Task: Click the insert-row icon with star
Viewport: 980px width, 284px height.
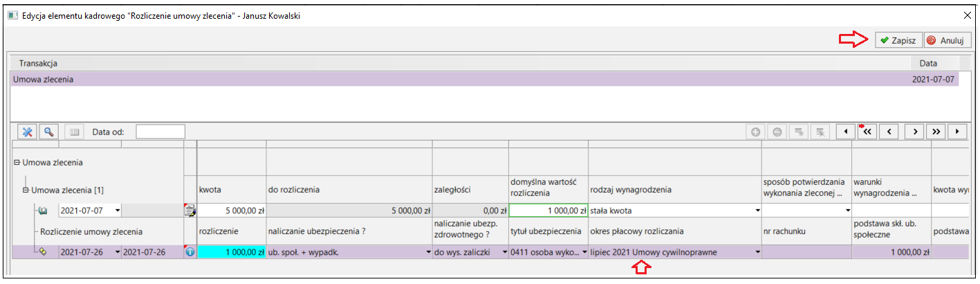Action: (x=799, y=132)
